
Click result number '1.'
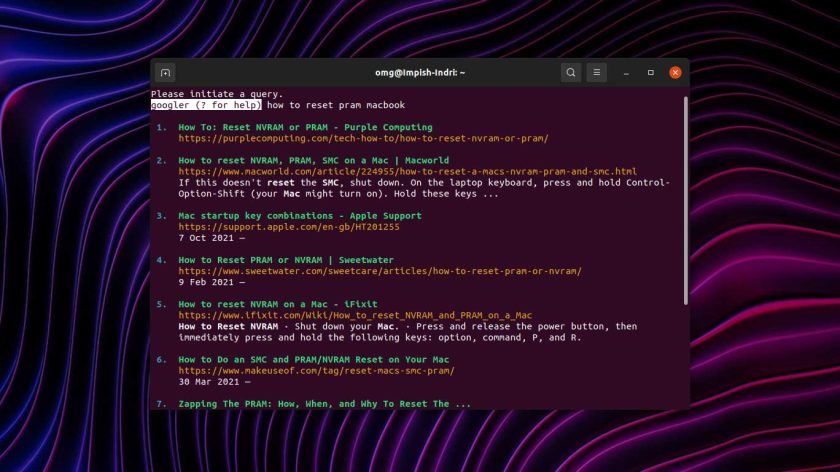tap(162, 127)
